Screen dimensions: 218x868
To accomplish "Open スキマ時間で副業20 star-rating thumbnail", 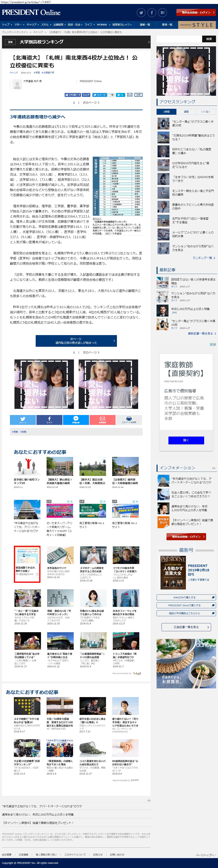I will (x=27, y=706).
